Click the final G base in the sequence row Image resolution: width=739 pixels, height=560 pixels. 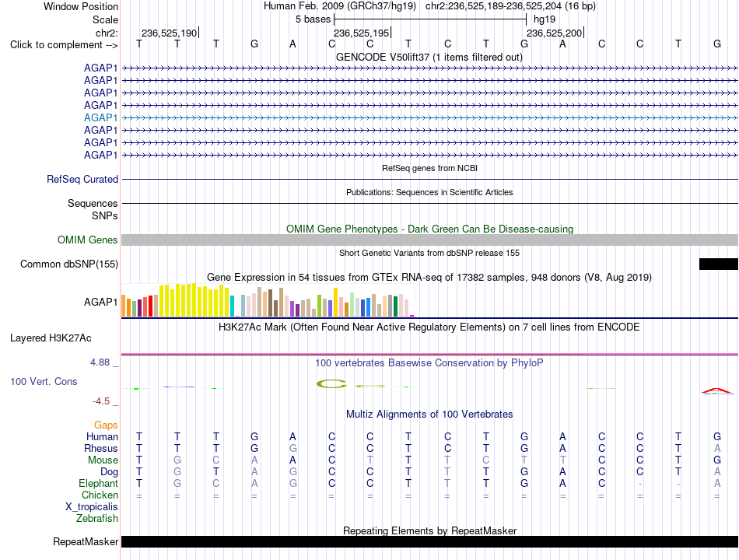717,44
